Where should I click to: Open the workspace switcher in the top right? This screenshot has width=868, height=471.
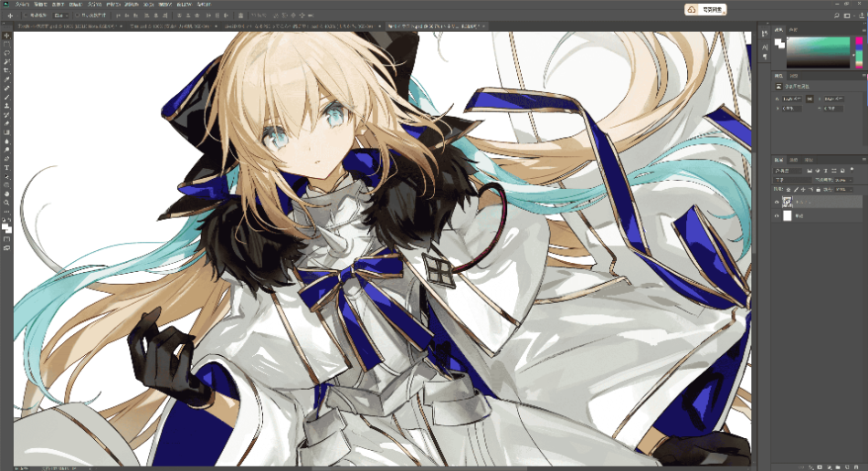pyautogui.click(x=847, y=16)
